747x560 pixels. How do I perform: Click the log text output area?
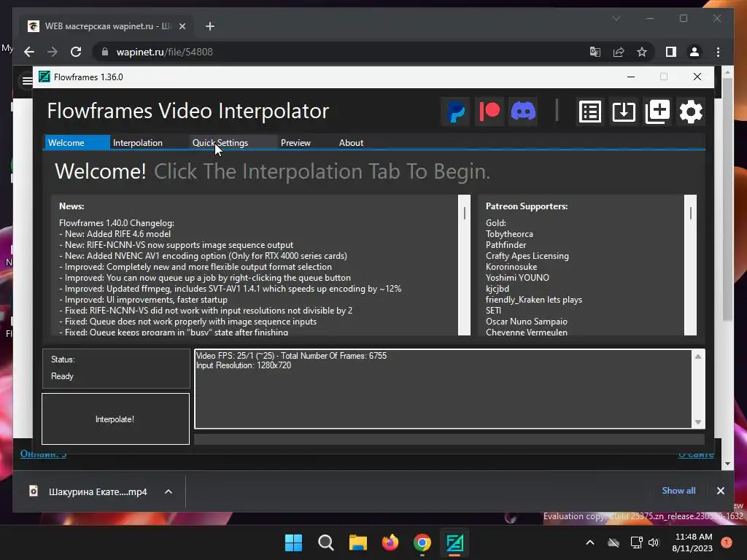tap(443, 389)
